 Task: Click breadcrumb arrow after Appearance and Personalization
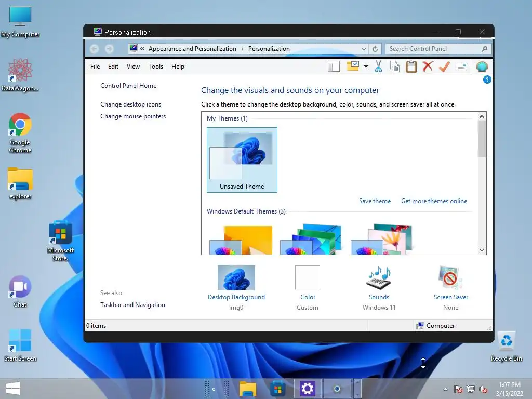point(242,49)
